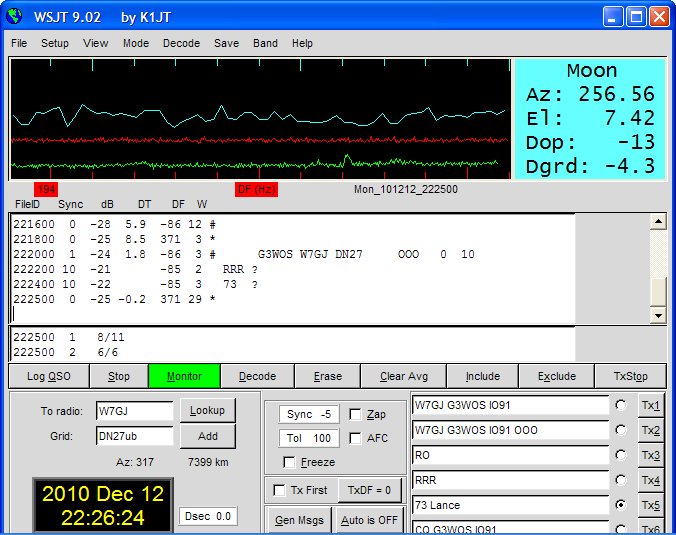The width and height of the screenshot is (676, 535).
Task: Click the Add button next to Grid
Action: point(207,436)
